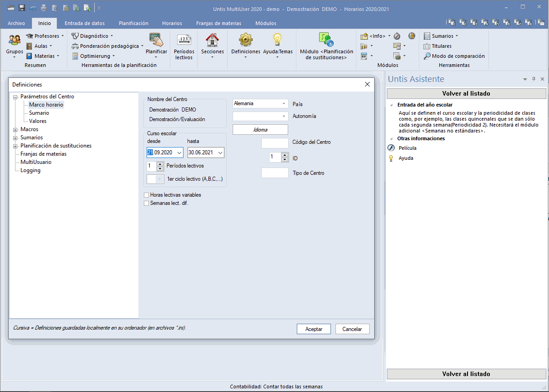Click the printer icon in quick access toolbar
The height and width of the screenshot is (392, 549).
(44, 8)
